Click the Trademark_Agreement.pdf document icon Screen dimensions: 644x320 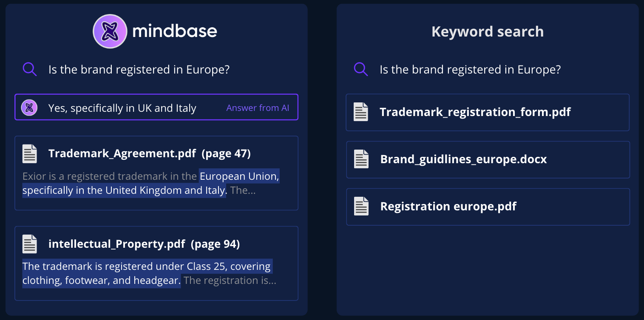pyautogui.click(x=30, y=153)
